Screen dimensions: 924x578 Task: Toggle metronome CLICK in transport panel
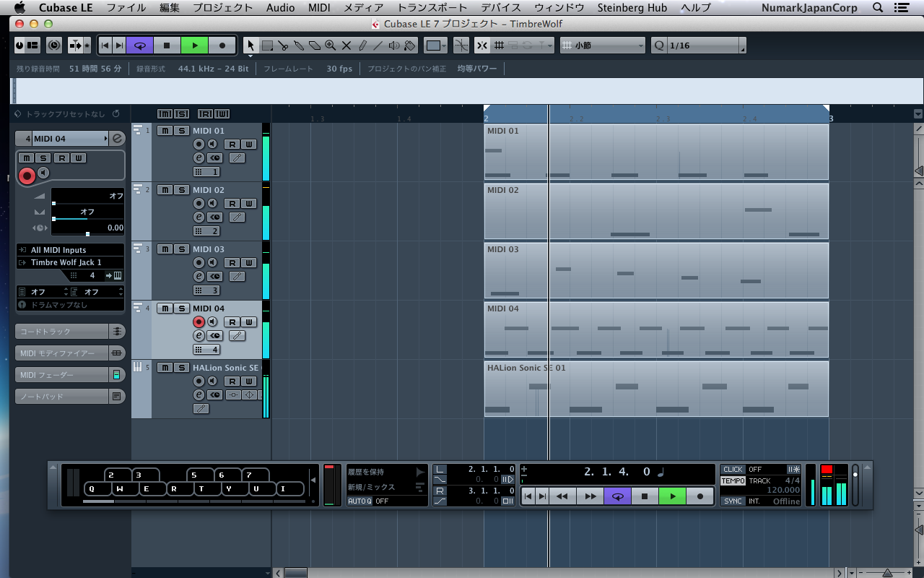(733, 470)
